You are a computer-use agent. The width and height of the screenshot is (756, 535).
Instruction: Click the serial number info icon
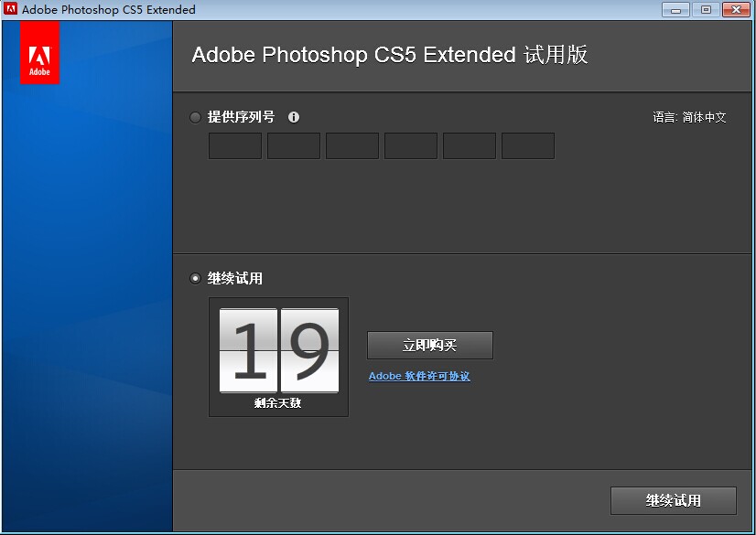click(x=294, y=117)
